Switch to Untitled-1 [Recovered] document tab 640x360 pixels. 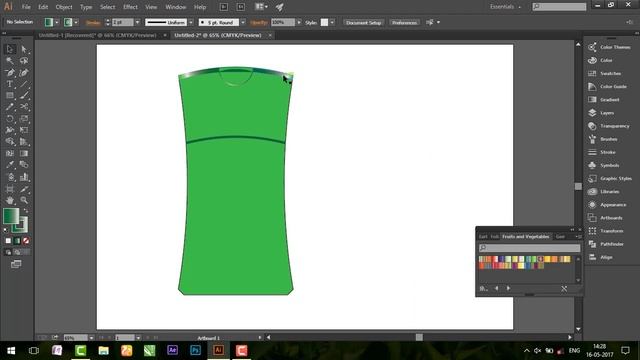tap(98, 36)
